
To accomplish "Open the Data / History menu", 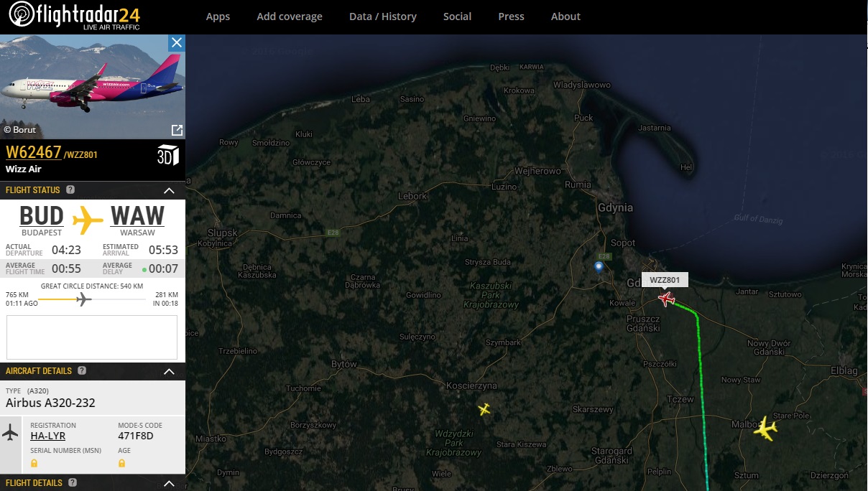I will (x=383, y=17).
